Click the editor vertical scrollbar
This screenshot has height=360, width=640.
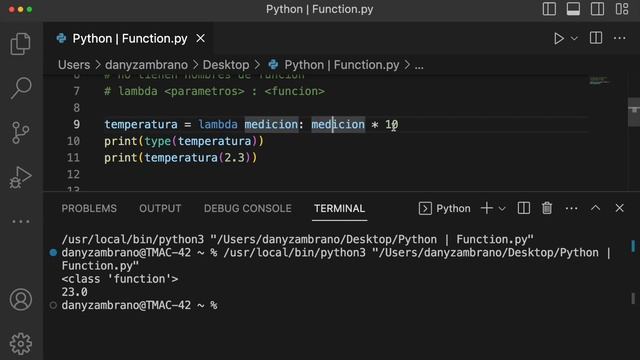pyautogui.click(x=633, y=112)
